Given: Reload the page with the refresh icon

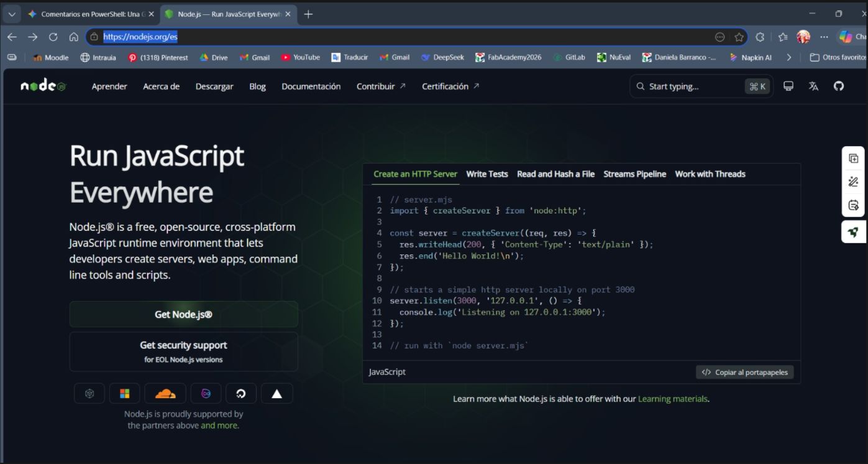Looking at the screenshot, I should [53, 37].
